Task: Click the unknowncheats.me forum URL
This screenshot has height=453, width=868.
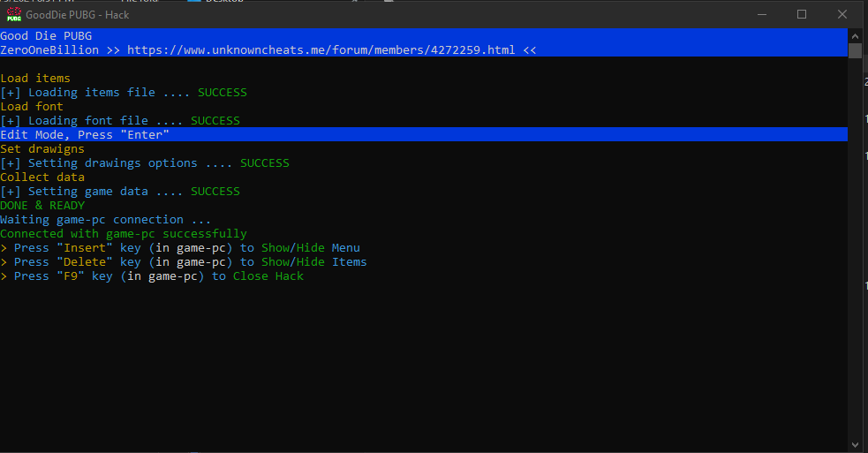Action: (321, 49)
